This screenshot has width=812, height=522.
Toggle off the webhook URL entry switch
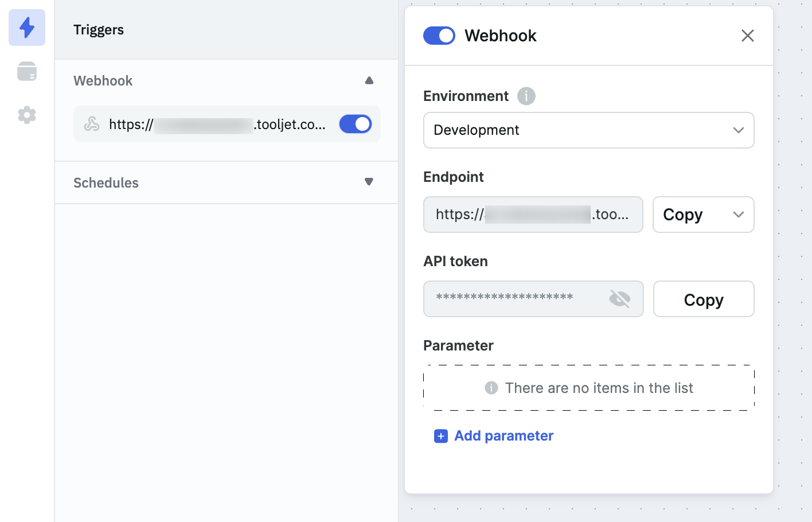tap(355, 124)
